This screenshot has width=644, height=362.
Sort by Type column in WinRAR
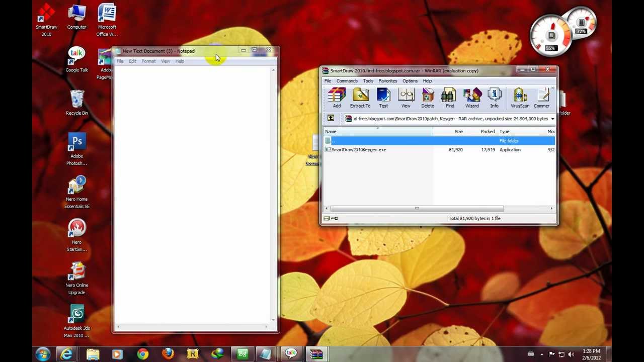[522, 131]
